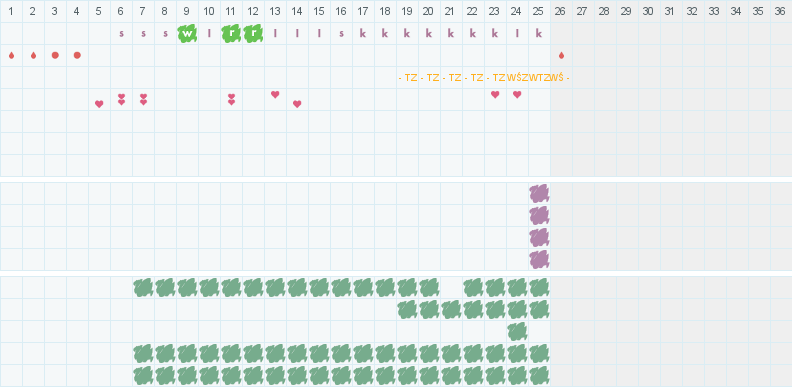Select the "l" letter on day 24

(x=517, y=34)
